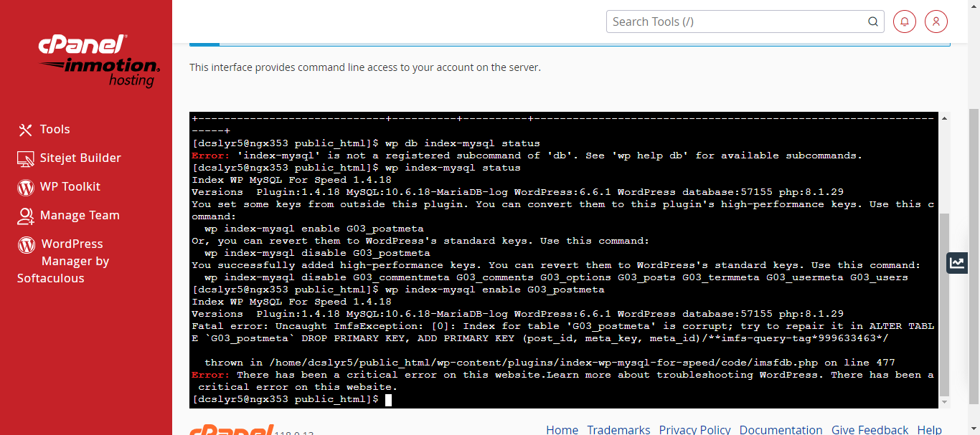The width and height of the screenshot is (980, 435).
Task: Open the Help footer link
Action: tap(929, 429)
